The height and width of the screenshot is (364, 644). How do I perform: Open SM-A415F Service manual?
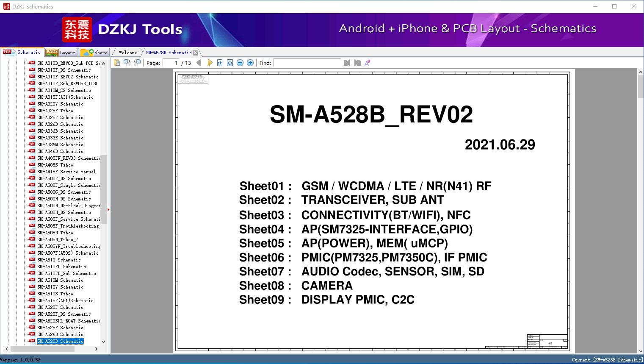pos(66,172)
